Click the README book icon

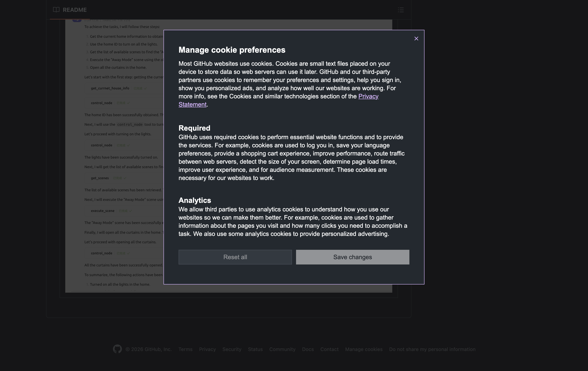56,10
